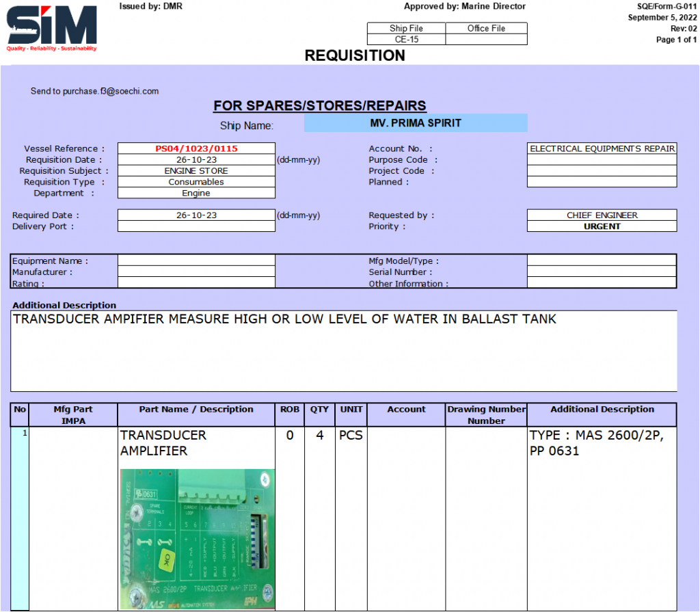Click the Requisition Type field showing Consumables
The width and height of the screenshot is (700, 612).
pyautogui.click(x=196, y=182)
